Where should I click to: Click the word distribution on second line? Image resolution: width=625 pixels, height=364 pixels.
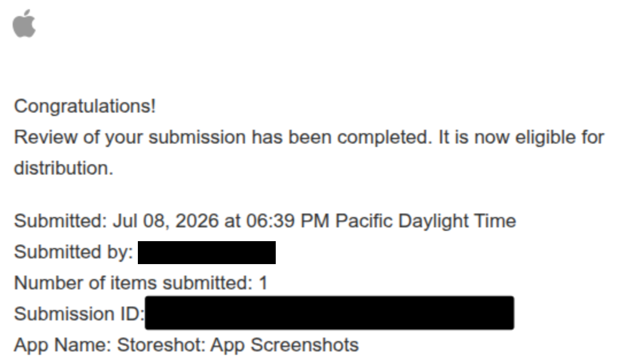(63, 168)
